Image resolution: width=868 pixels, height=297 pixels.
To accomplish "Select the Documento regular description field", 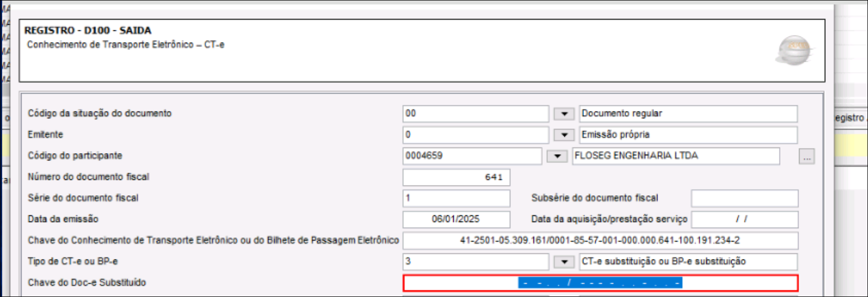I will (x=688, y=114).
